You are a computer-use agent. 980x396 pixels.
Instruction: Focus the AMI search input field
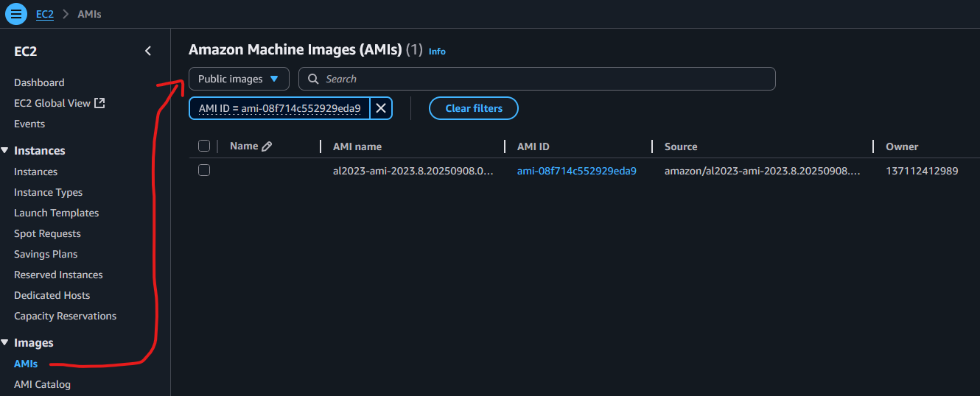point(545,79)
